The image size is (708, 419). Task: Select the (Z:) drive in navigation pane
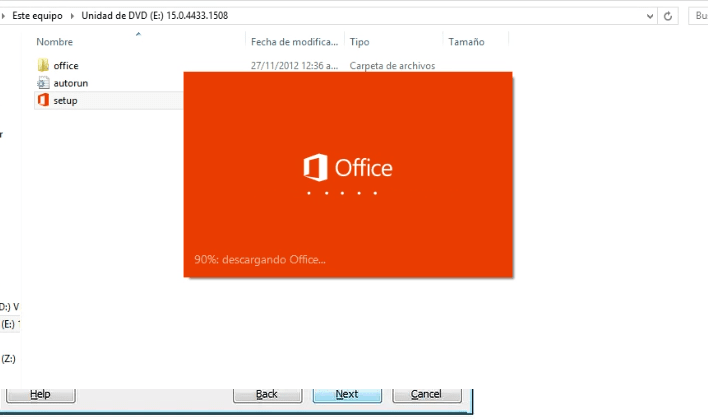pos(8,359)
